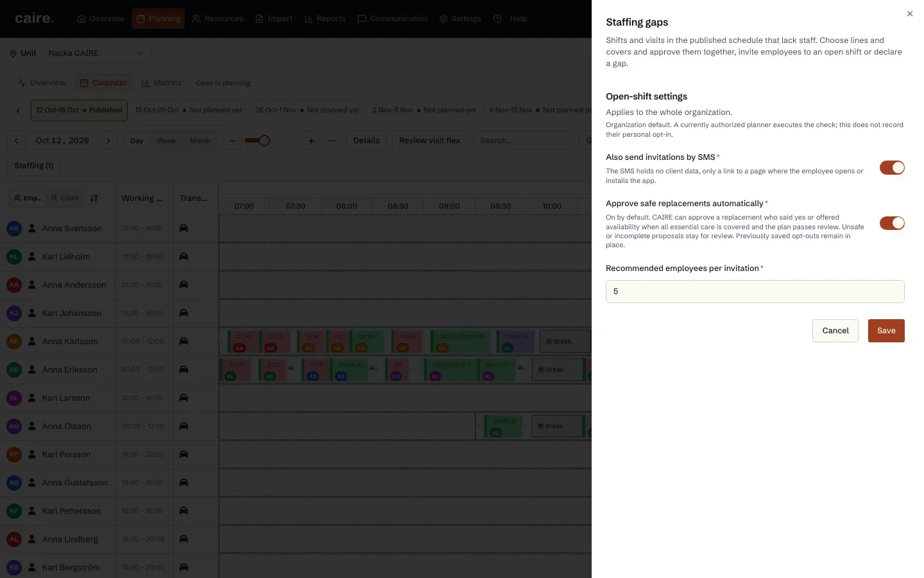Viewport: 924px width, 578px height.
Task: Toggle 'Also send invitations by SMS' switch
Action: point(892,168)
